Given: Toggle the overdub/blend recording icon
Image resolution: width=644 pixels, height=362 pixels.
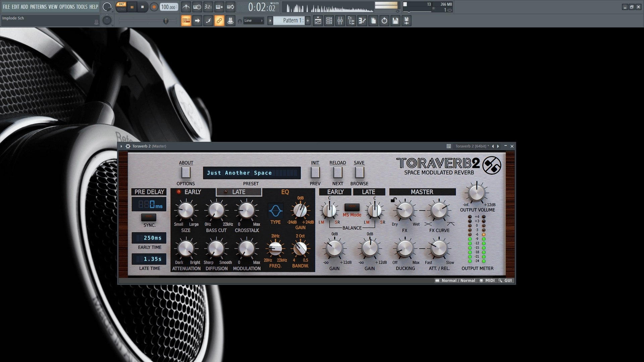Looking at the screenshot, I should click(219, 7).
